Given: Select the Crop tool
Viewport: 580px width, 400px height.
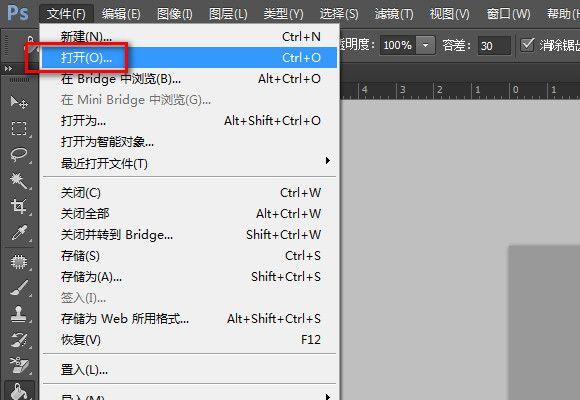Looking at the screenshot, I should point(19,206).
